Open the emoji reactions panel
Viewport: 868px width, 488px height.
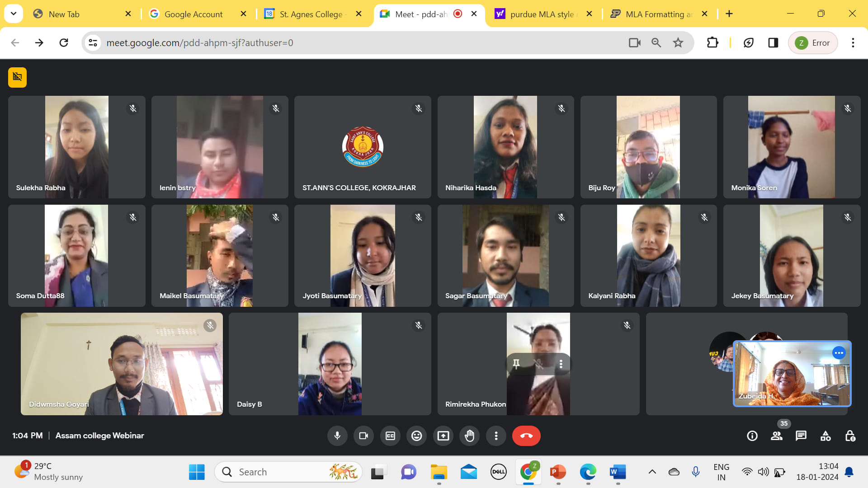click(x=416, y=436)
